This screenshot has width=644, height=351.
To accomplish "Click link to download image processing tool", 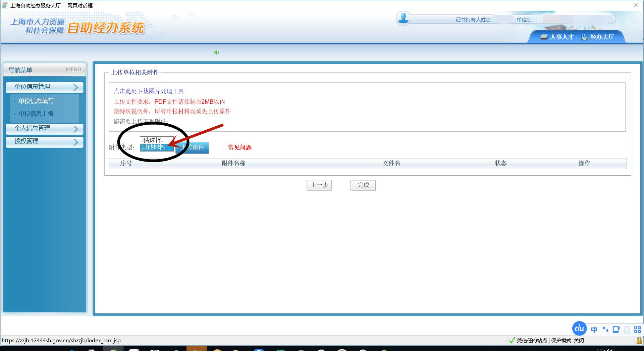I will (x=149, y=91).
